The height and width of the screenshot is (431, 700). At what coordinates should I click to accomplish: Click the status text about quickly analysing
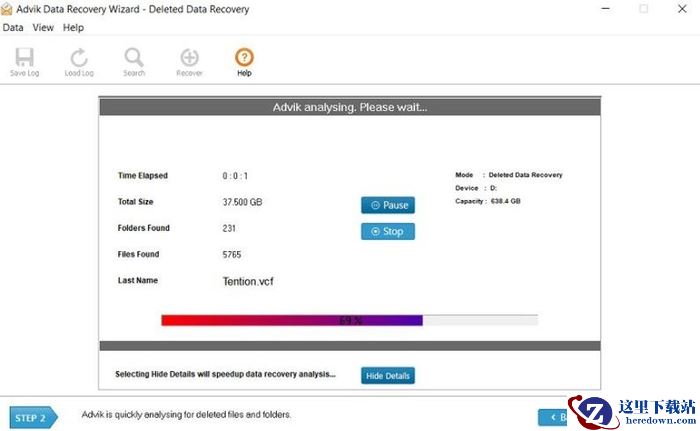(186, 415)
